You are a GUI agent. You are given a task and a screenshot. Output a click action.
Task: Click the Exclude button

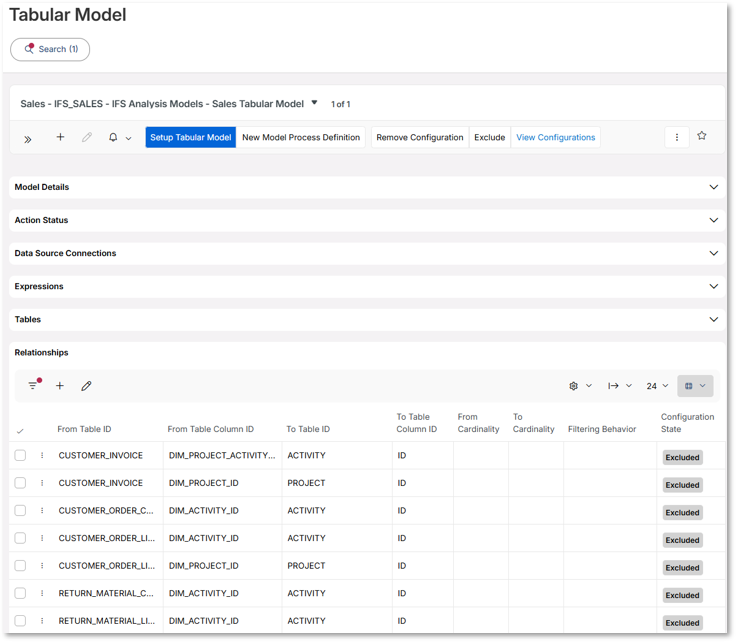coord(490,138)
